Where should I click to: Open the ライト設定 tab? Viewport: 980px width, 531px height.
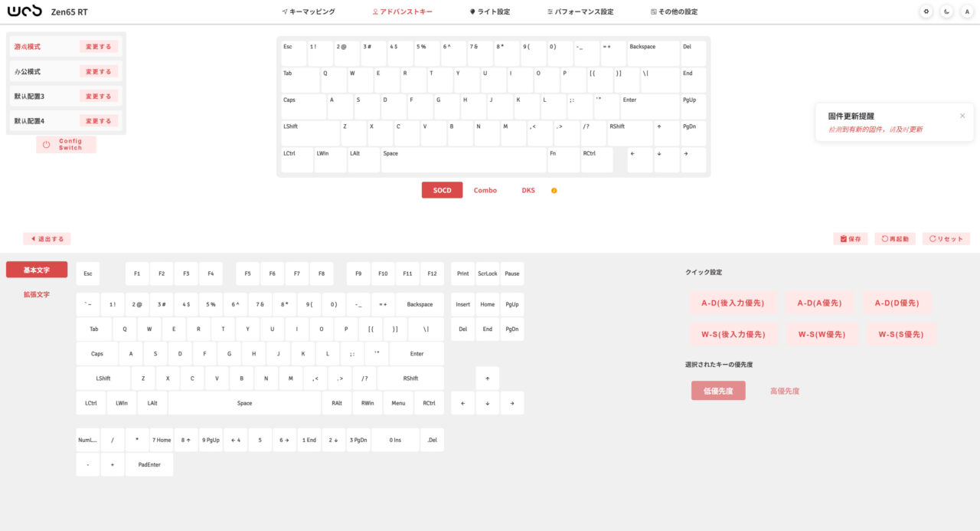tap(489, 12)
